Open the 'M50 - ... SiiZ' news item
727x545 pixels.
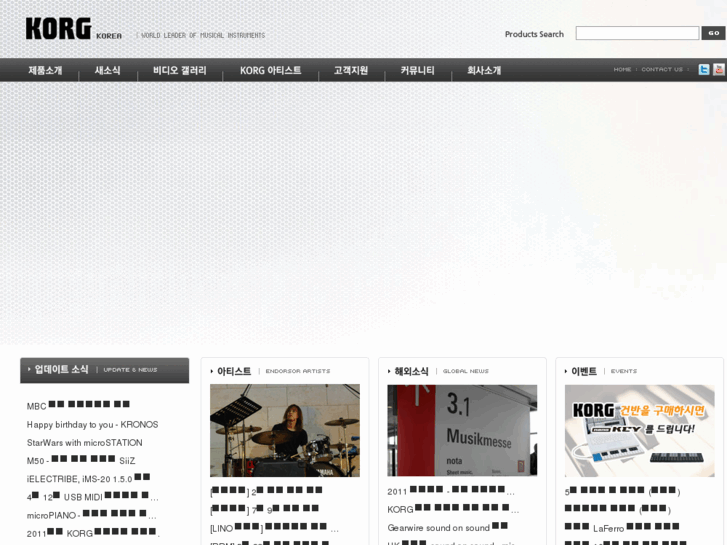(81, 461)
